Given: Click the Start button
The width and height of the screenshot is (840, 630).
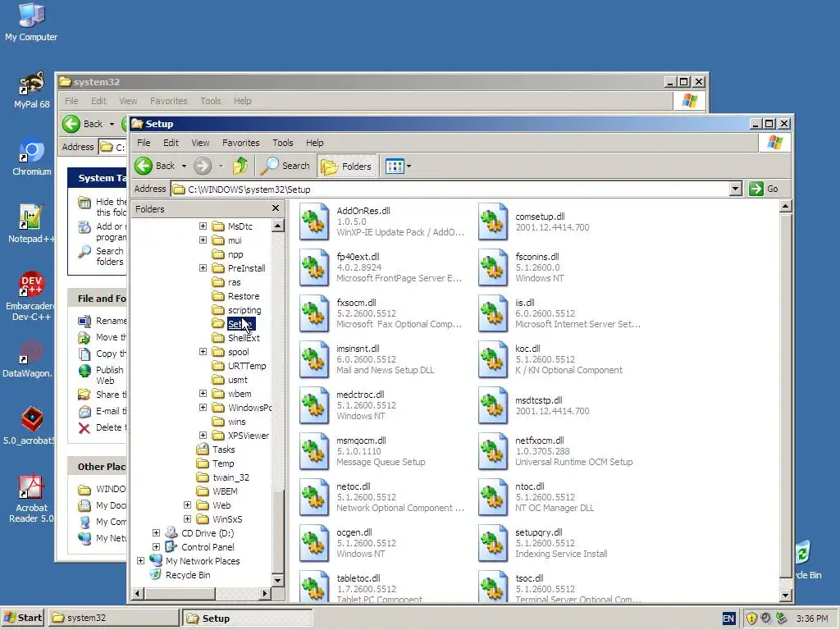Looking at the screenshot, I should pyautogui.click(x=23, y=618).
